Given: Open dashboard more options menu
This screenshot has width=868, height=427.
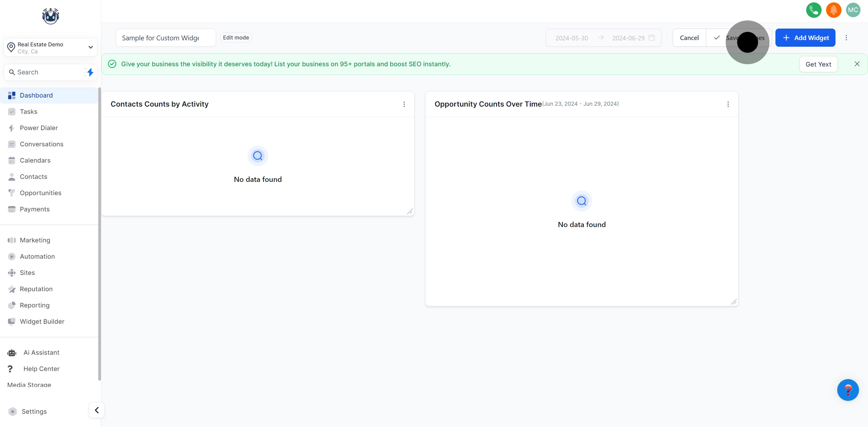Looking at the screenshot, I should [x=846, y=38].
